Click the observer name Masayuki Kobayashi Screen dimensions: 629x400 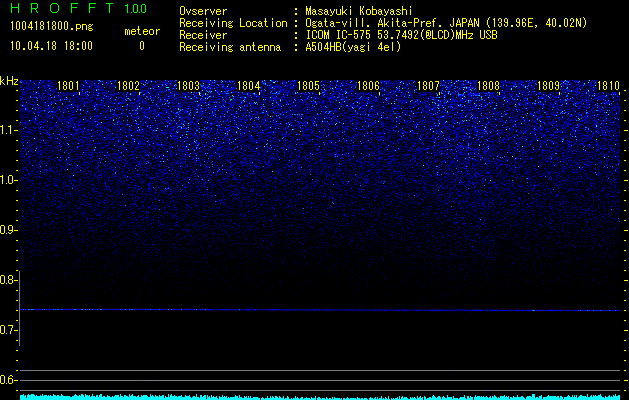[x=359, y=11]
